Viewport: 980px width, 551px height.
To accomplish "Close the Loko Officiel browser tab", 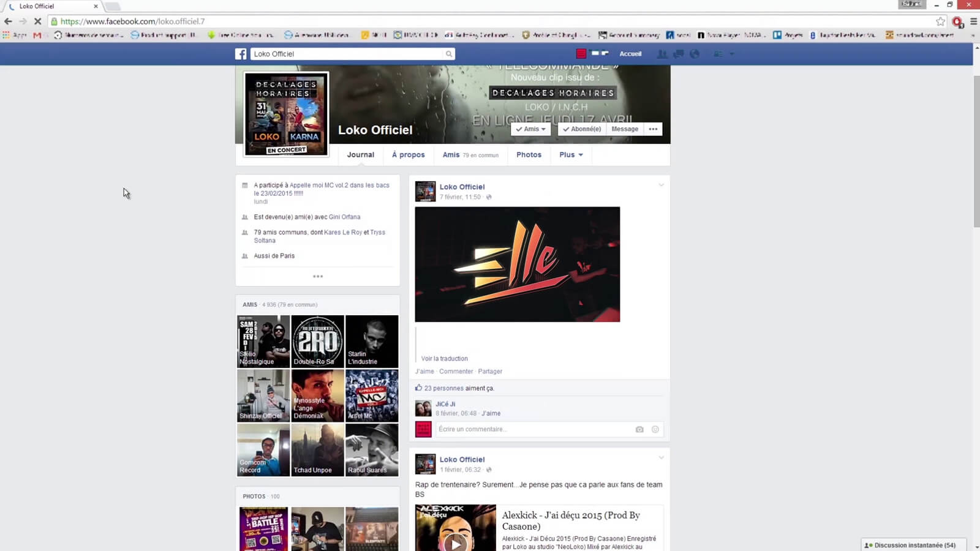I will point(96,6).
